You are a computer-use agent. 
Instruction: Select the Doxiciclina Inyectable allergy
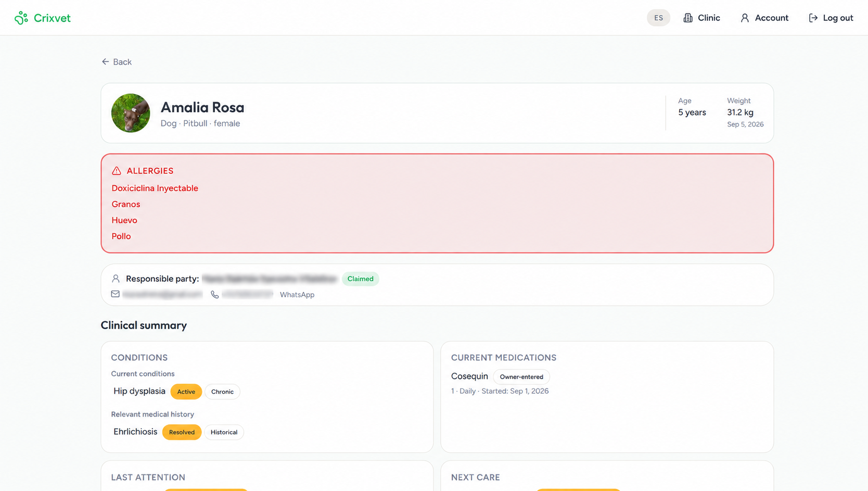pyautogui.click(x=155, y=188)
